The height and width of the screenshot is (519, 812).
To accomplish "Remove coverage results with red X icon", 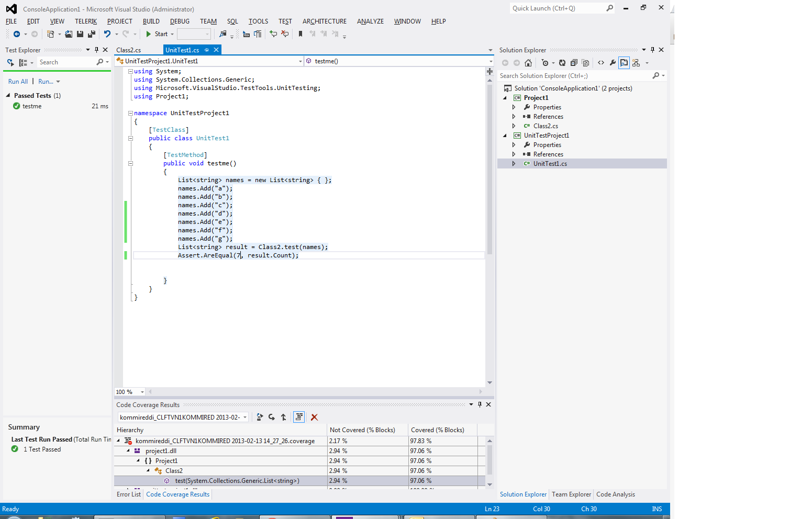I will tap(314, 417).
